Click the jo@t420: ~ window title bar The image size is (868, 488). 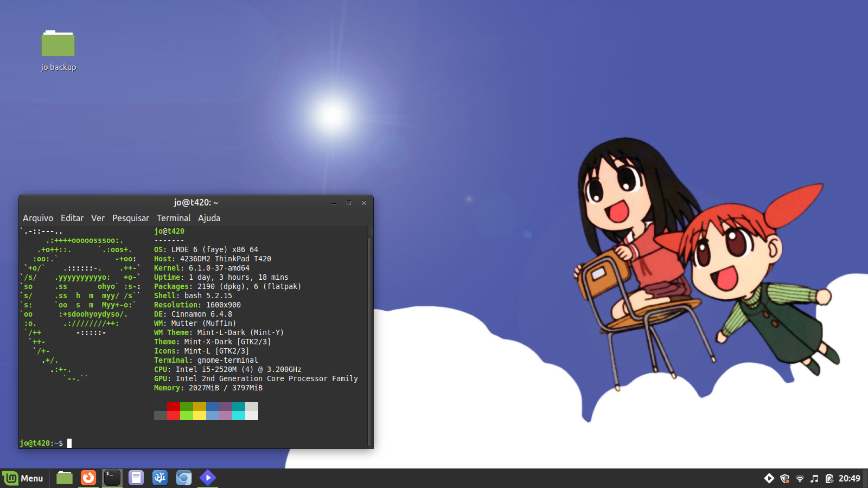pyautogui.click(x=196, y=203)
